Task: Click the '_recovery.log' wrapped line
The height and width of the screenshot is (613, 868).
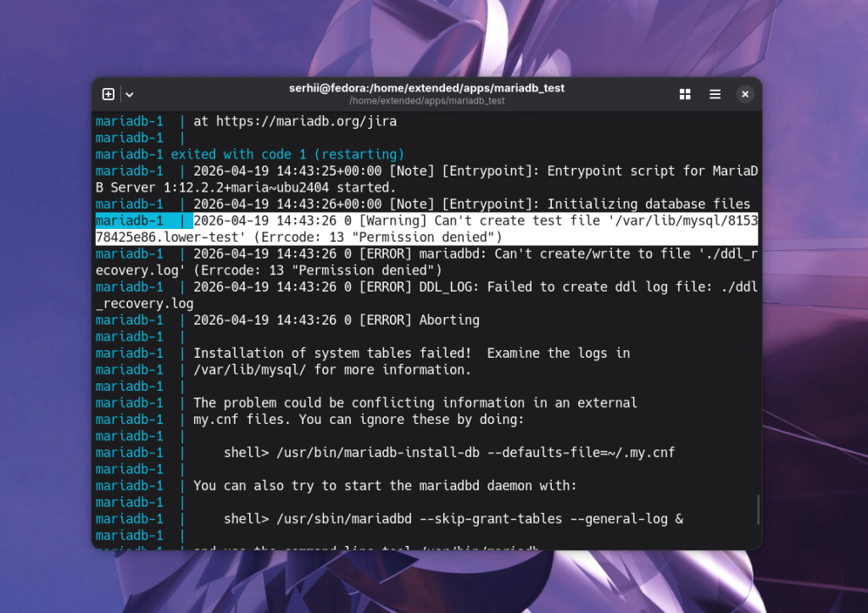Action: click(x=144, y=304)
